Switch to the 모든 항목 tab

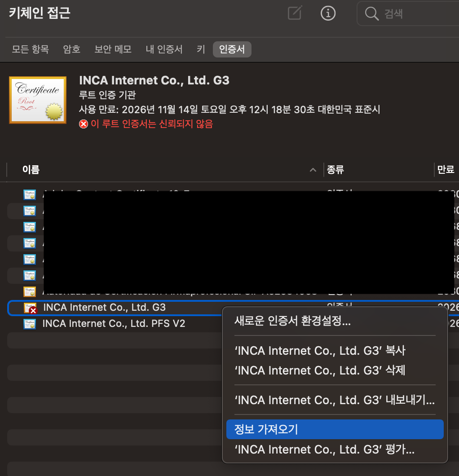click(x=31, y=49)
